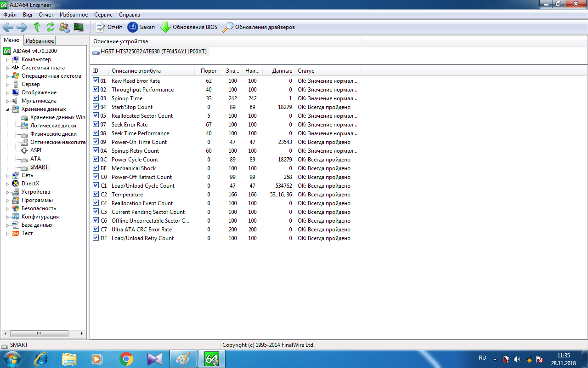Click the volume speaker tray icon

pos(517,359)
